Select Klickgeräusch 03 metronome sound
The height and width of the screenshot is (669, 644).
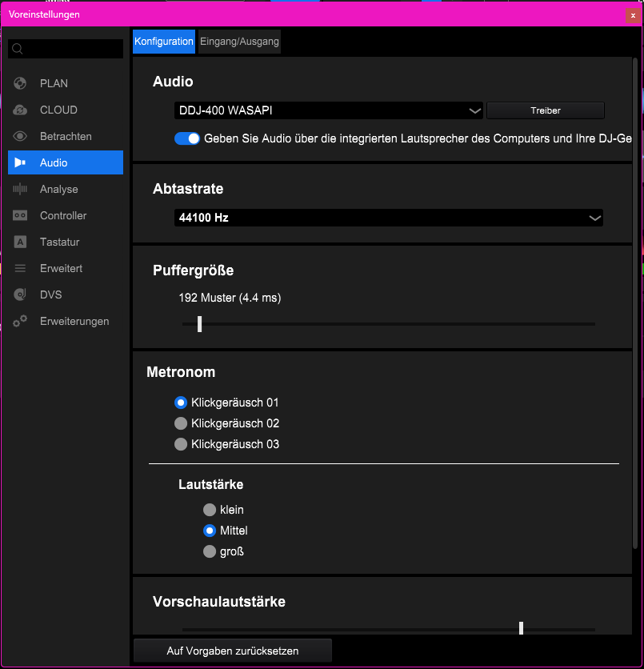181,444
